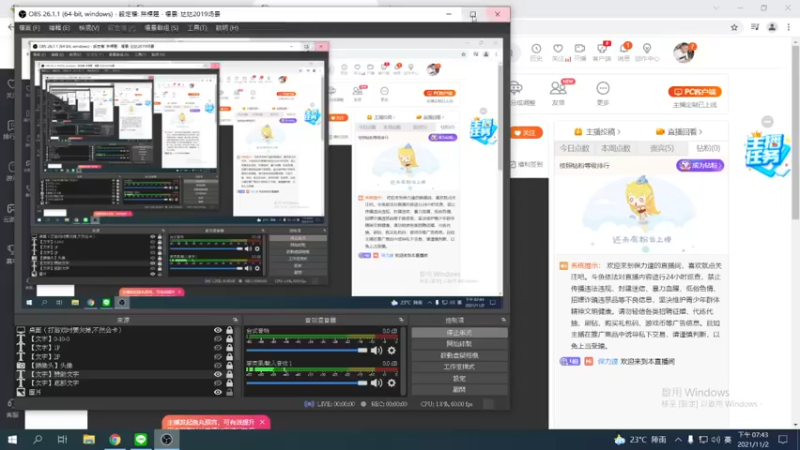The width and height of the screenshot is (800, 450).
Task: Pop out the 控制項 controls dock
Action: point(503,320)
